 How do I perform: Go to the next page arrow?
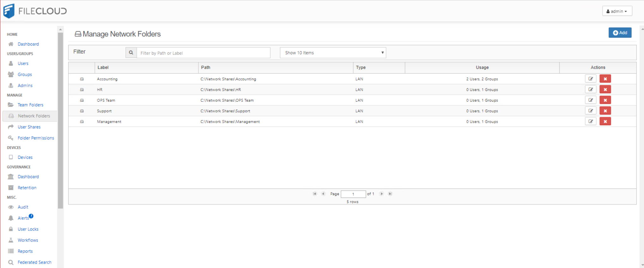tap(381, 194)
